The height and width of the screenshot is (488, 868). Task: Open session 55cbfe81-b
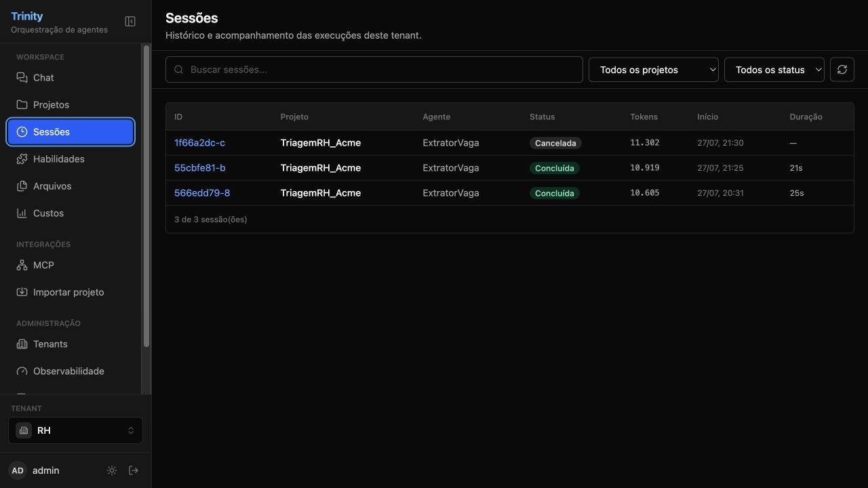(x=200, y=168)
